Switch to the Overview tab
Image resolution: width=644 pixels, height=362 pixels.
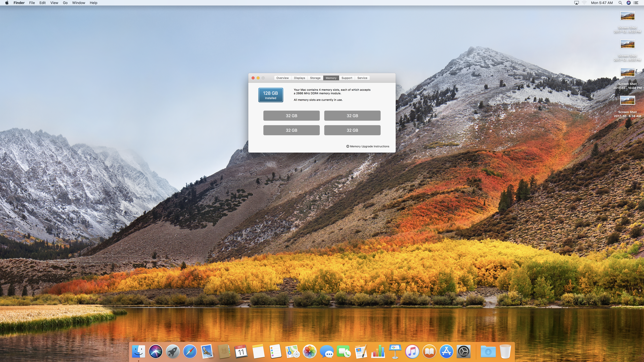283,78
